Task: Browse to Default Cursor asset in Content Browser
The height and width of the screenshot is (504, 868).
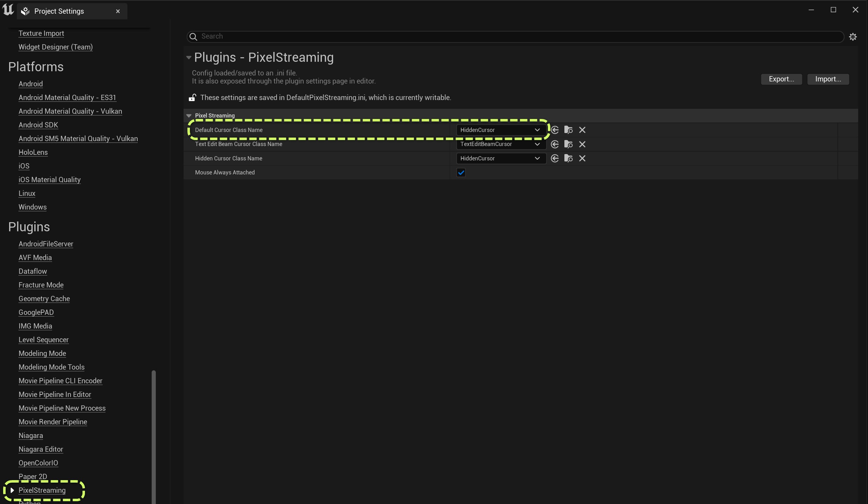Action: (x=568, y=130)
